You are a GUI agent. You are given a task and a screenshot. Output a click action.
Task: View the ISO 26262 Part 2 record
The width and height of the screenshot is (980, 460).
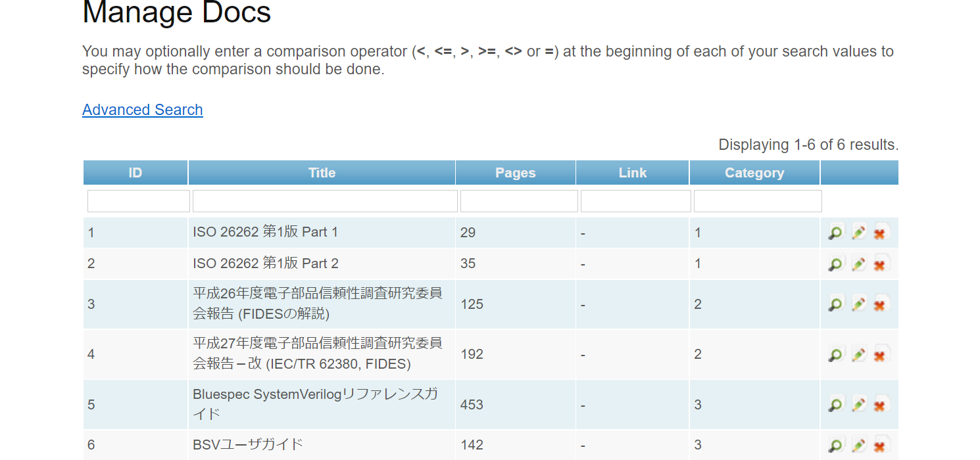(835, 264)
